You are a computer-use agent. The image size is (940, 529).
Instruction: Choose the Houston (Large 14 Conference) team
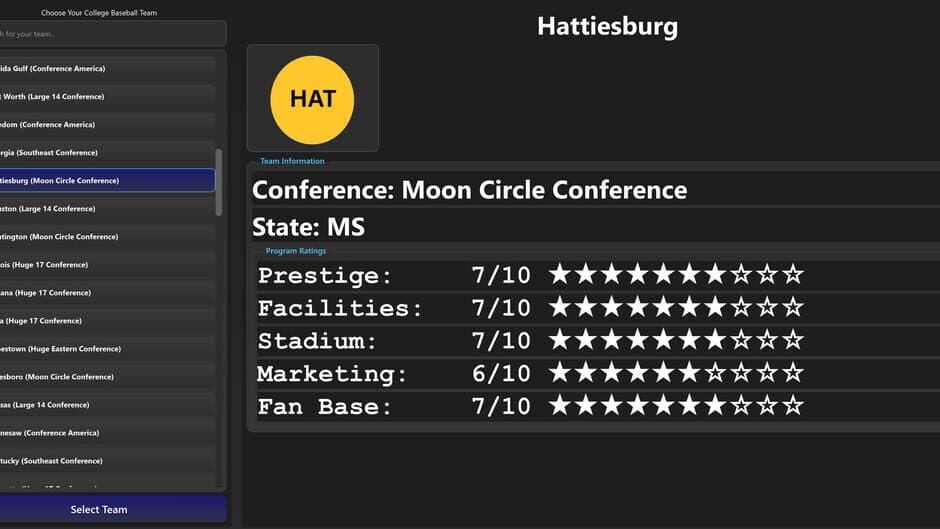pyautogui.click(x=105, y=209)
